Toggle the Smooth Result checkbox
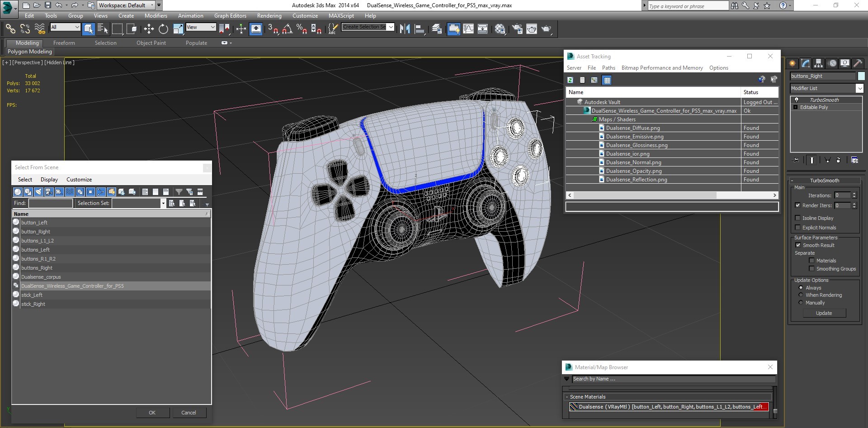 [798, 245]
